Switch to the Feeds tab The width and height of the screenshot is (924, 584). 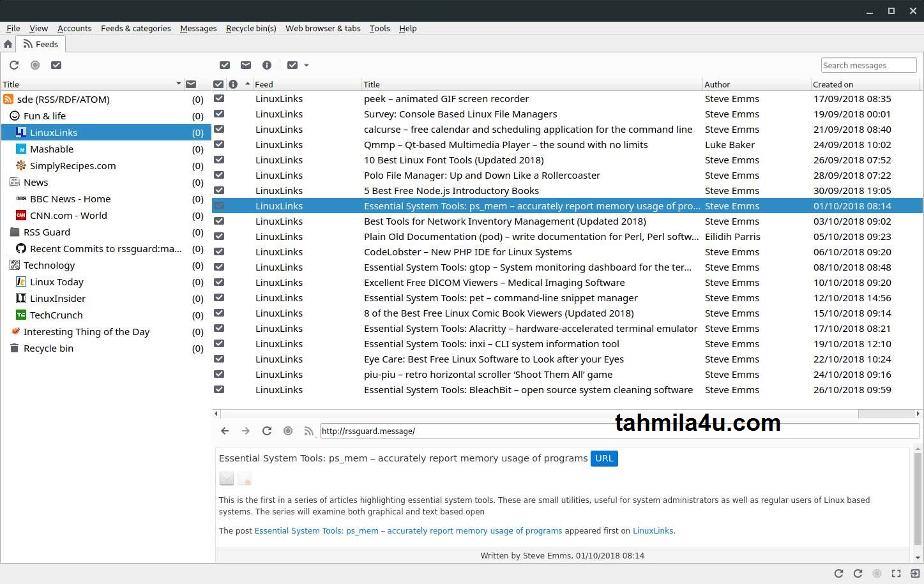(40, 44)
